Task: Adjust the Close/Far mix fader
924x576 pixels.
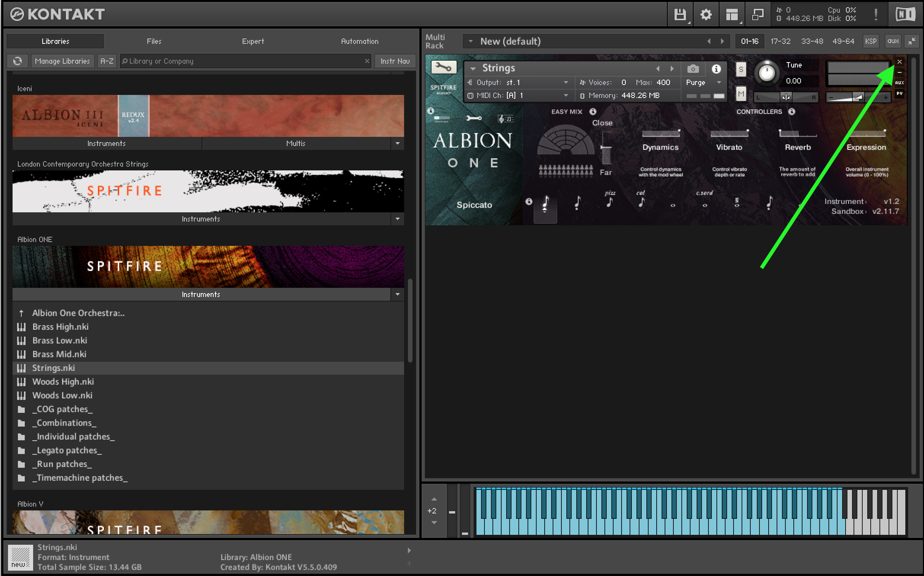Action: click(606, 148)
